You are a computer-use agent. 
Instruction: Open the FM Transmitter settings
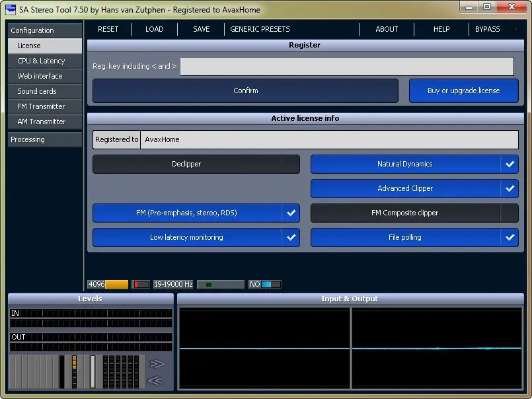(x=45, y=106)
